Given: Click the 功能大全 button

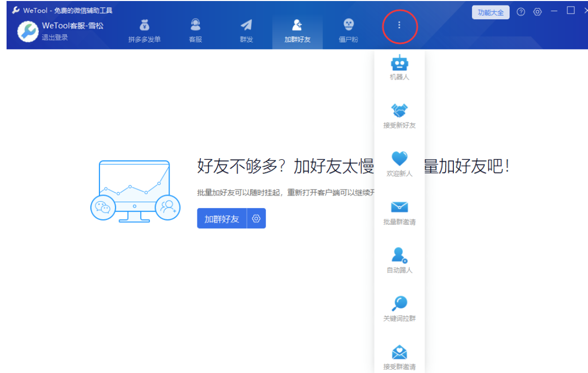Looking at the screenshot, I should [491, 13].
